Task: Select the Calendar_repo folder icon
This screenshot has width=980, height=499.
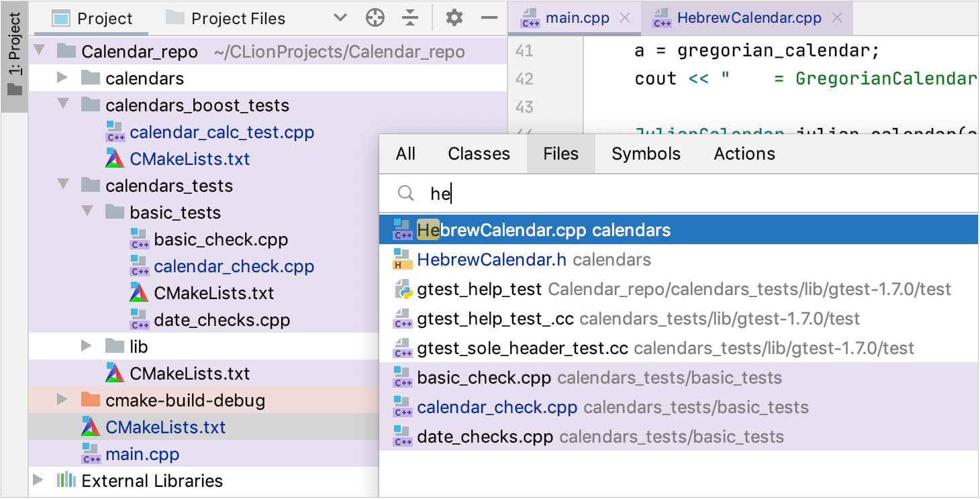Action: [66, 51]
